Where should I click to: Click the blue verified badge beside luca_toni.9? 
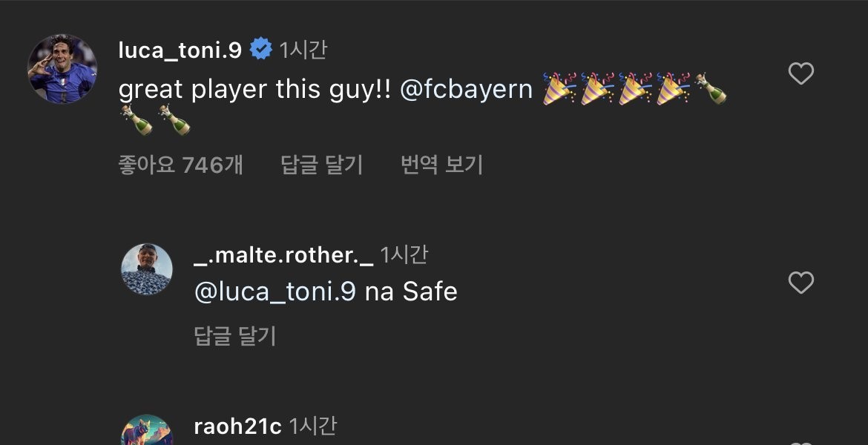click(x=260, y=50)
